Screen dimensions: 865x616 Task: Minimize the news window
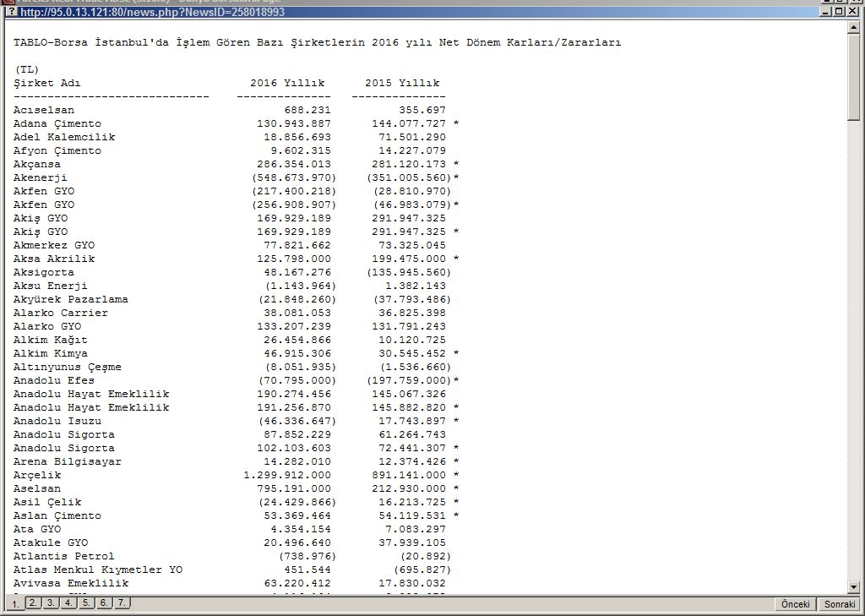coord(826,11)
